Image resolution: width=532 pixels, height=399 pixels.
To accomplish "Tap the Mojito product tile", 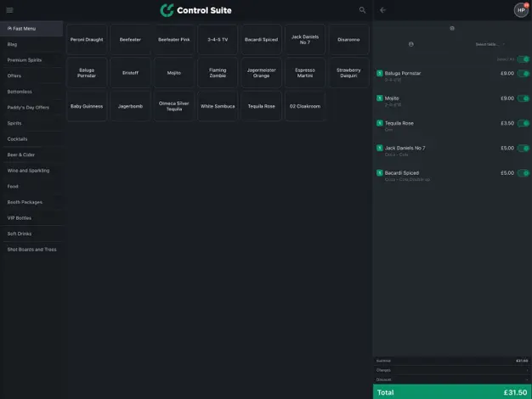I will tap(174, 73).
